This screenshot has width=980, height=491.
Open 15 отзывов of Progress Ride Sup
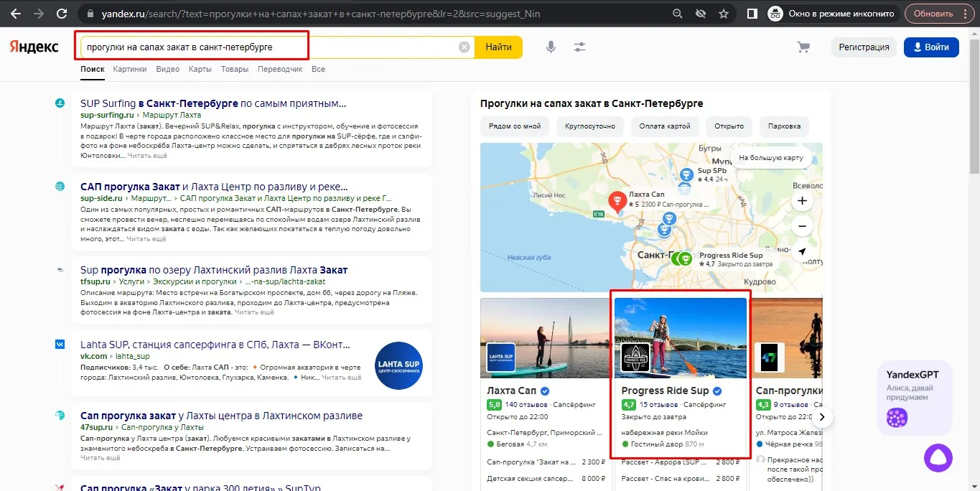pyautogui.click(x=658, y=405)
